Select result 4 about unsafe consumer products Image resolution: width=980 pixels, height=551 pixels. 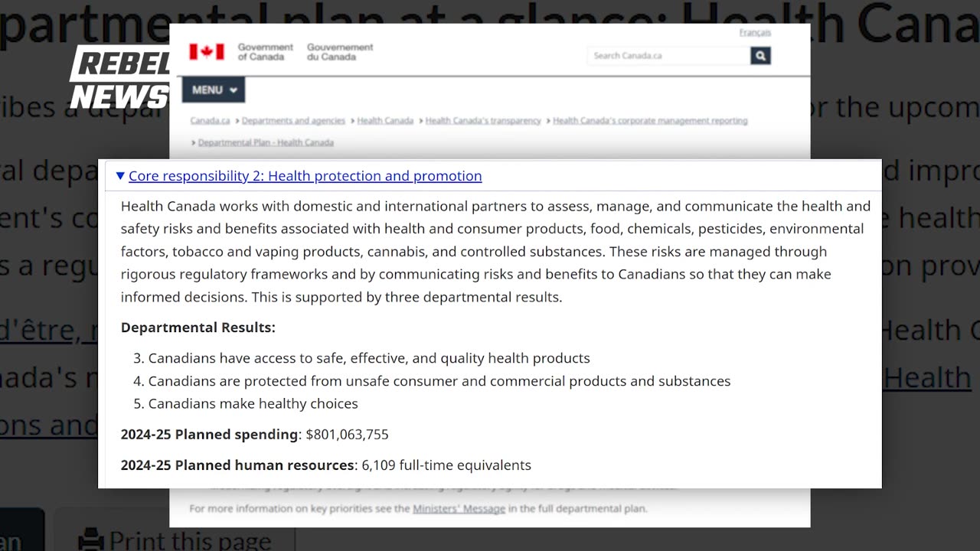pos(439,381)
